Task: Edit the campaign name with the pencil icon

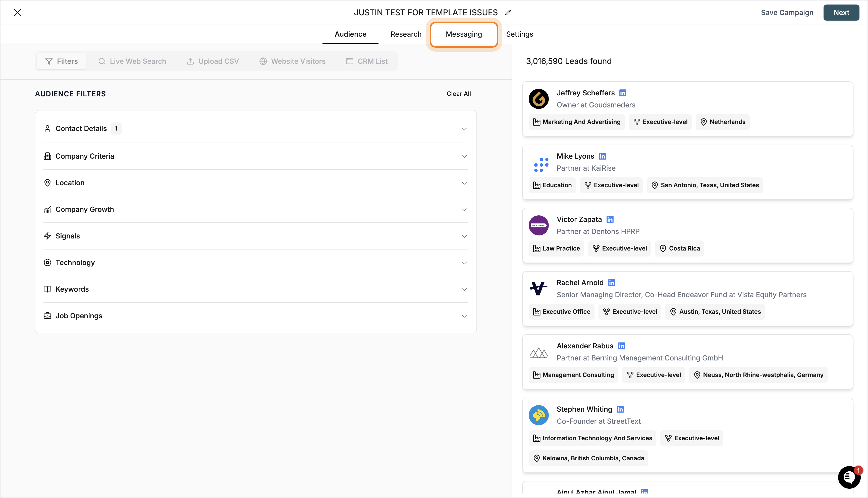Action: (508, 12)
